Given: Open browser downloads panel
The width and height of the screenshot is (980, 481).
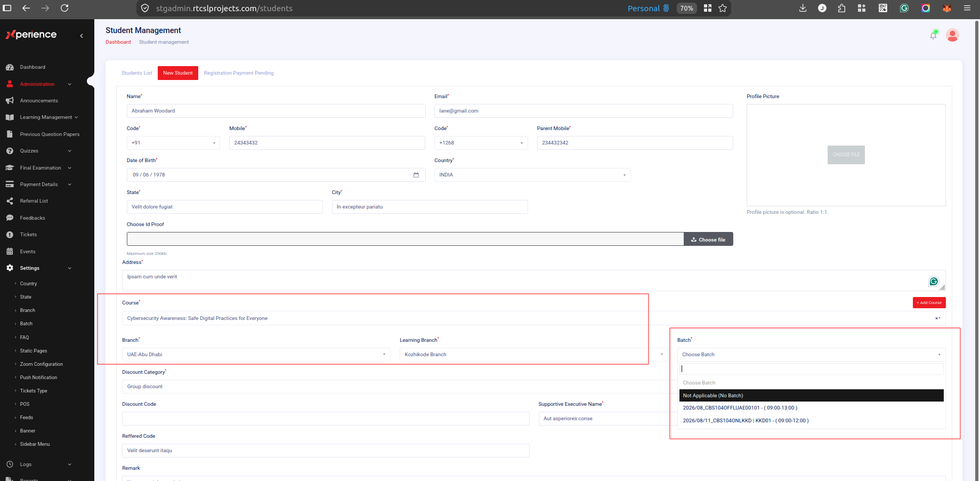Looking at the screenshot, I should click(803, 8).
